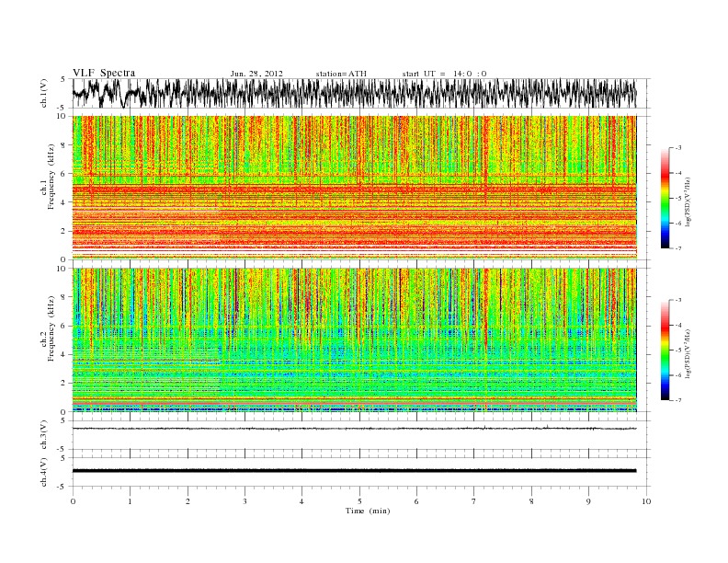Click the '7' time axis tick label

tap(474, 501)
